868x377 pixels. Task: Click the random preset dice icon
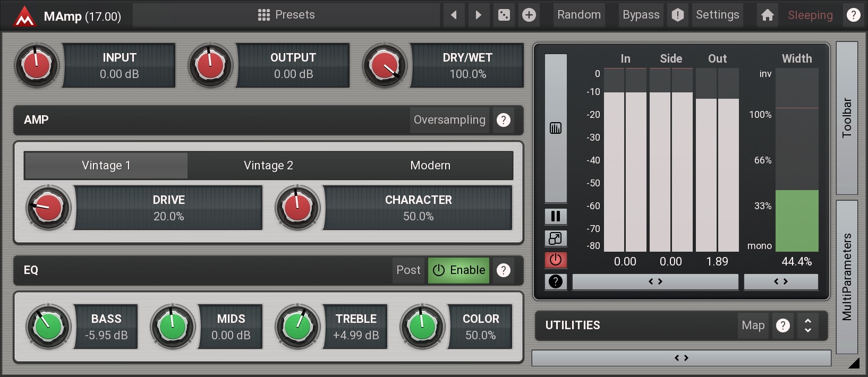[x=504, y=15]
